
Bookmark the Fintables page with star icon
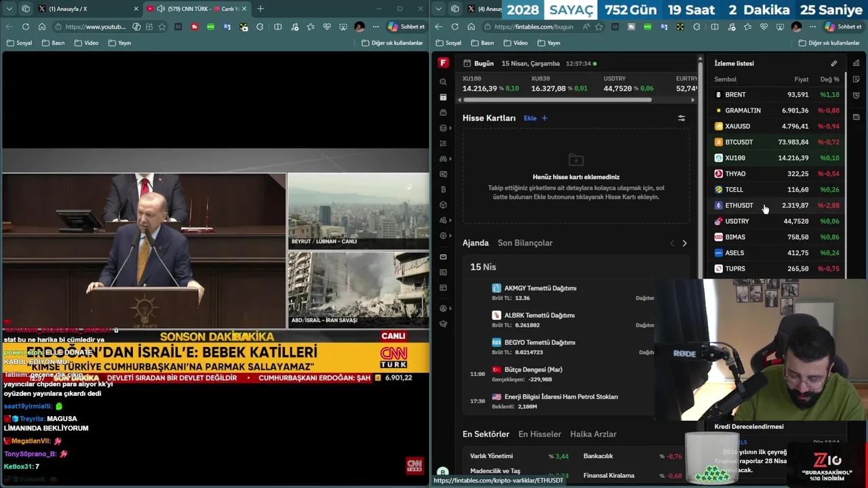[598, 26]
